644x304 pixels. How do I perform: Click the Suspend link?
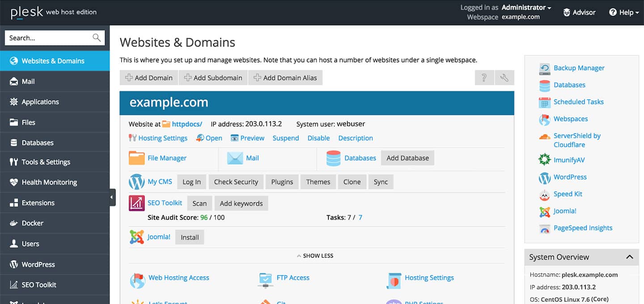[286, 138]
